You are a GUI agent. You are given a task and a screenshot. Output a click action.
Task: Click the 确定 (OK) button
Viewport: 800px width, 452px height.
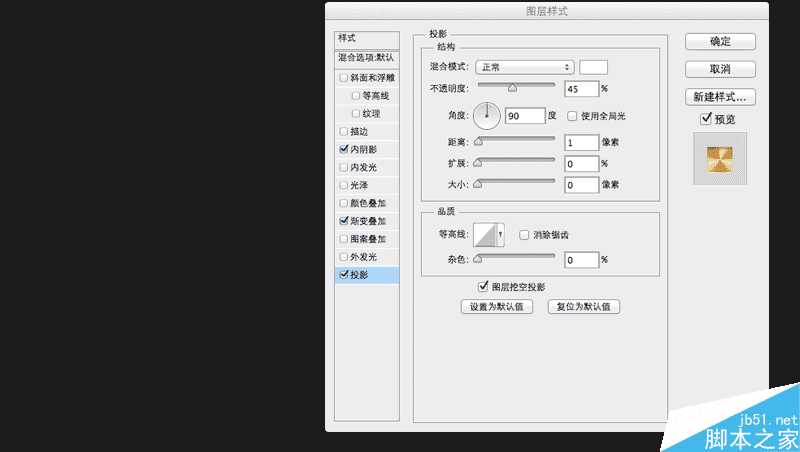pyautogui.click(x=720, y=42)
